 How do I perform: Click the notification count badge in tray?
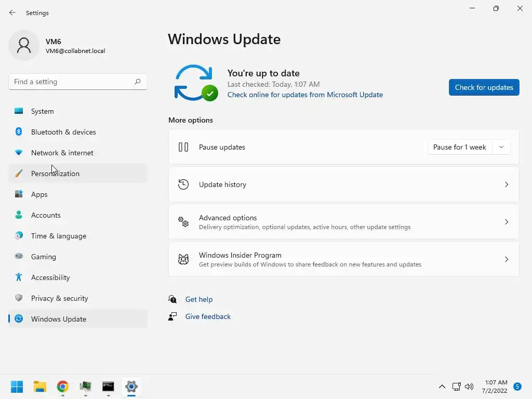(517, 387)
